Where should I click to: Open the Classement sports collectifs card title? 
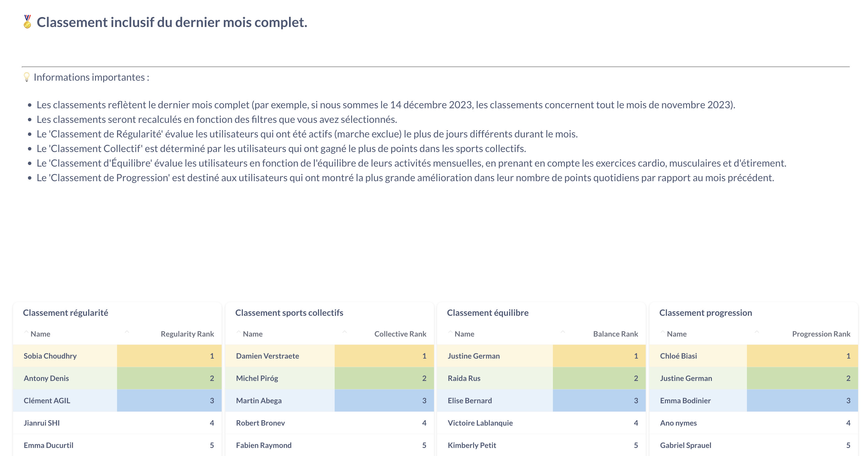[289, 313]
